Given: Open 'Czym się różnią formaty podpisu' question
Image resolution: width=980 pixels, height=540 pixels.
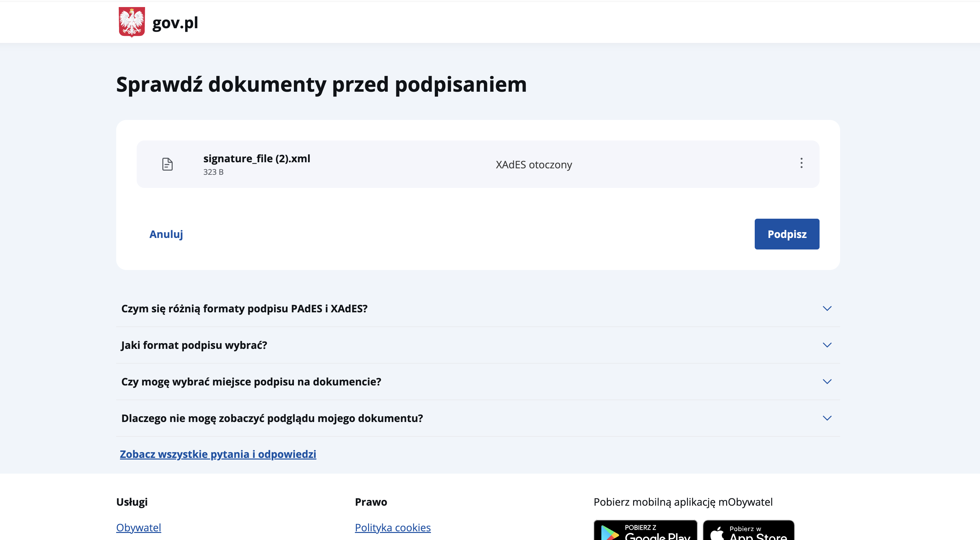Looking at the screenshot, I should (x=244, y=308).
